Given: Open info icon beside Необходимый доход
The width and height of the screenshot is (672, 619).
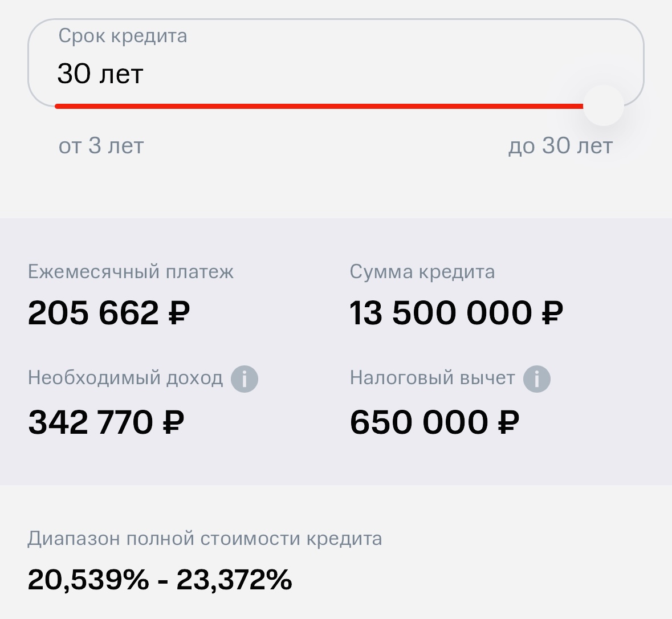Looking at the screenshot, I should pyautogui.click(x=245, y=379).
